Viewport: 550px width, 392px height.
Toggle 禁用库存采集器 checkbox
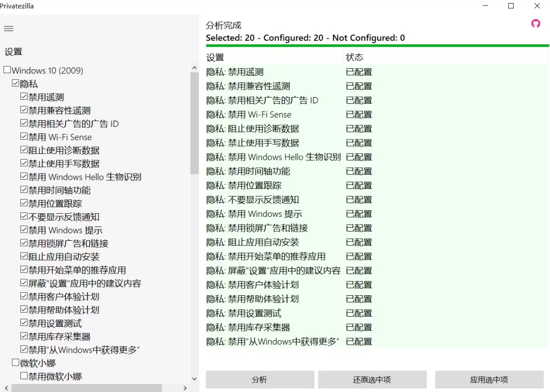point(24,336)
